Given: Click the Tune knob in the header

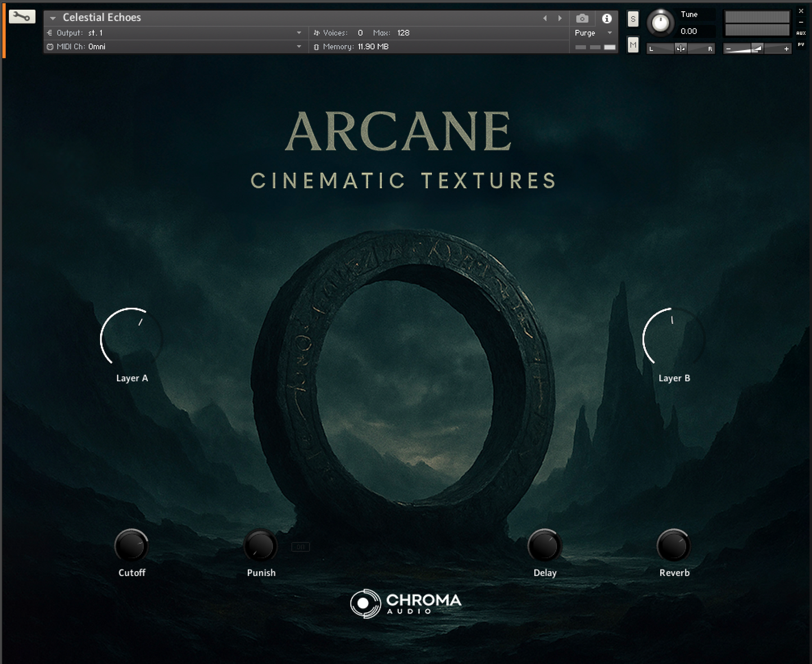Looking at the screenshot, I should (x=660, y=22).
